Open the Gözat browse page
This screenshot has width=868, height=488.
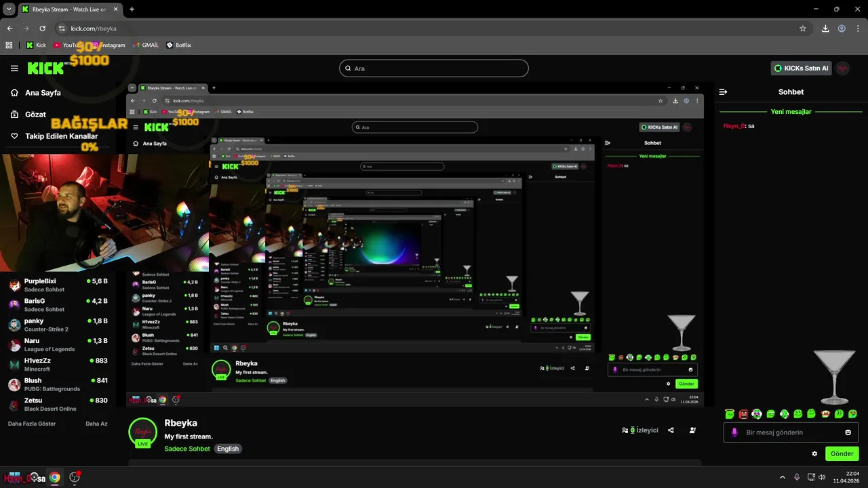(x=28, y=115)
